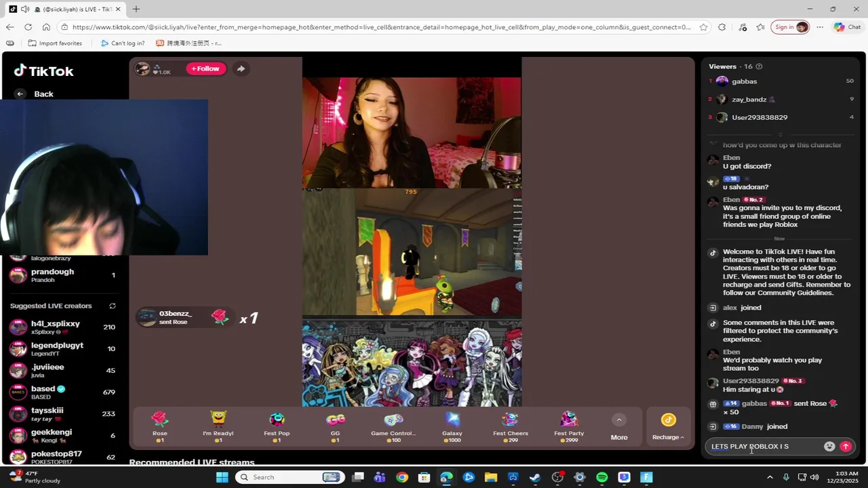The image size is (868, 488).
Task: Open suggested creator based
Action: coord(62,392)
